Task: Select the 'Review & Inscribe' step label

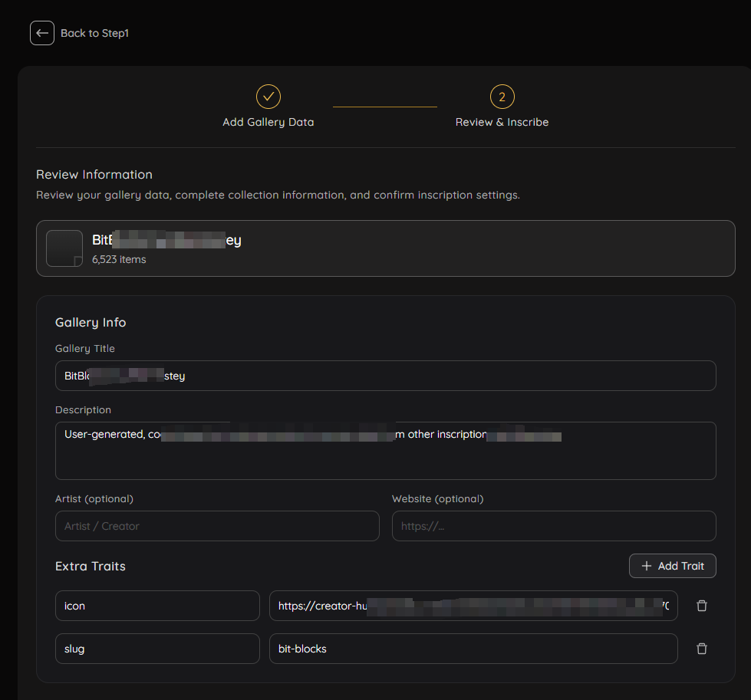Action: [x=502, y=122]
